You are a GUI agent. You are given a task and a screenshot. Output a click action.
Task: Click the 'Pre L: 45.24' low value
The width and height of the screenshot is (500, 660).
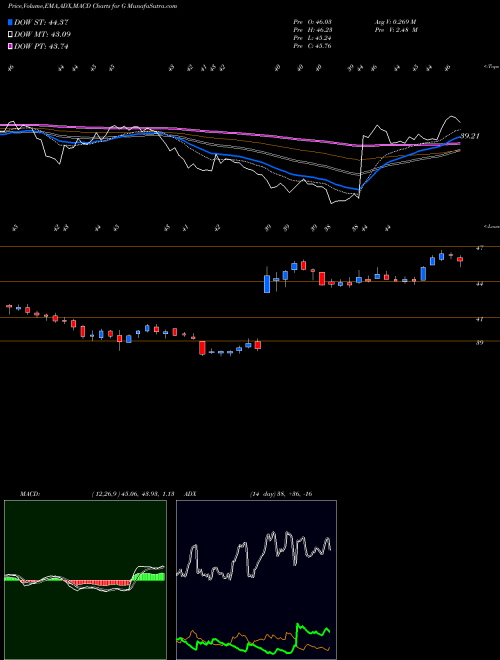312,38
